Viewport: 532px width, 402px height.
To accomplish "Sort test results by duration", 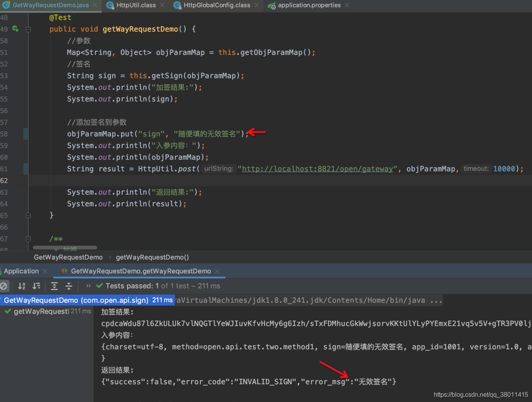I will [36, 286].
